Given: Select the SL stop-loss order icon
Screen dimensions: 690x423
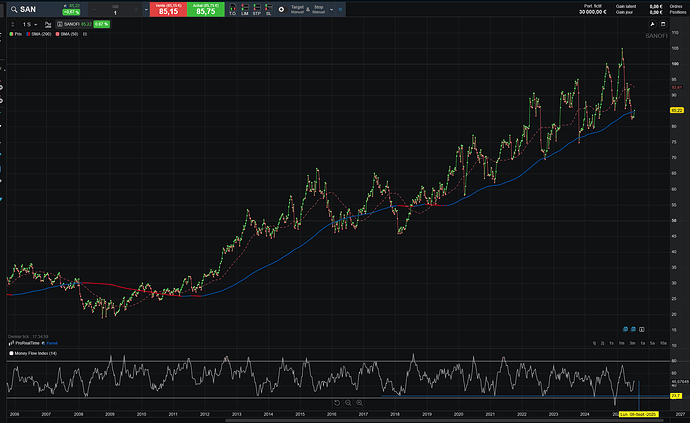Looking at the screenshot, I should tap(269, 10).
